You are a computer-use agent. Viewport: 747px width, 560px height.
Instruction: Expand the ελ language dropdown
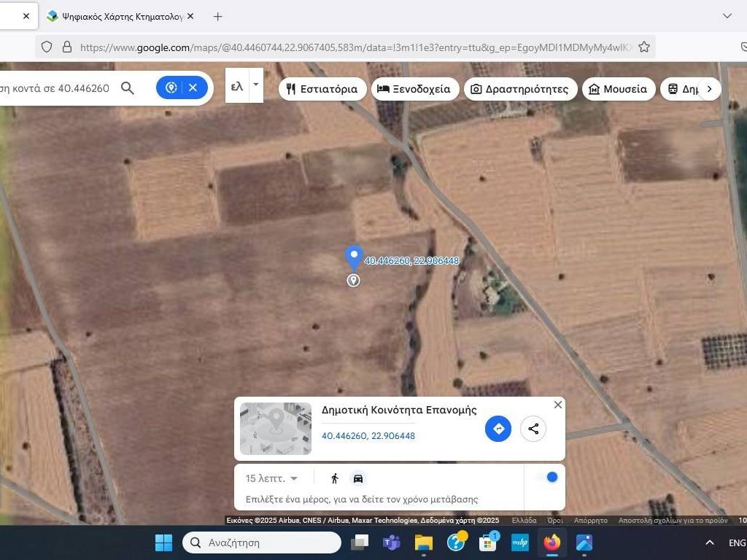click(255, 85)
